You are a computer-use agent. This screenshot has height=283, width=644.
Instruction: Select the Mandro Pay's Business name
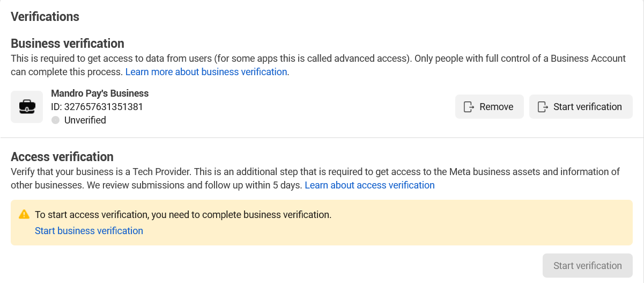[100, 93]
